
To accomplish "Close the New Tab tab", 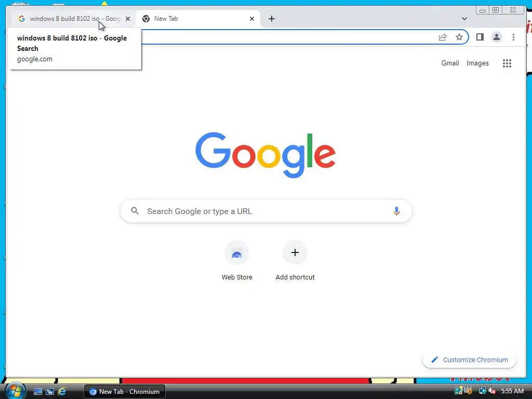I will [252, 19].
